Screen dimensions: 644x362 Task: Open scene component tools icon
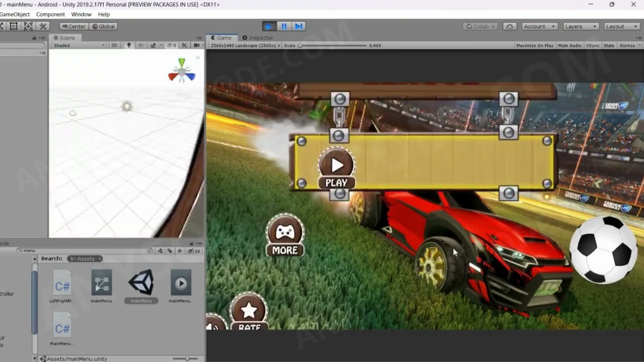pyautogui.click(x=185, y=45)
